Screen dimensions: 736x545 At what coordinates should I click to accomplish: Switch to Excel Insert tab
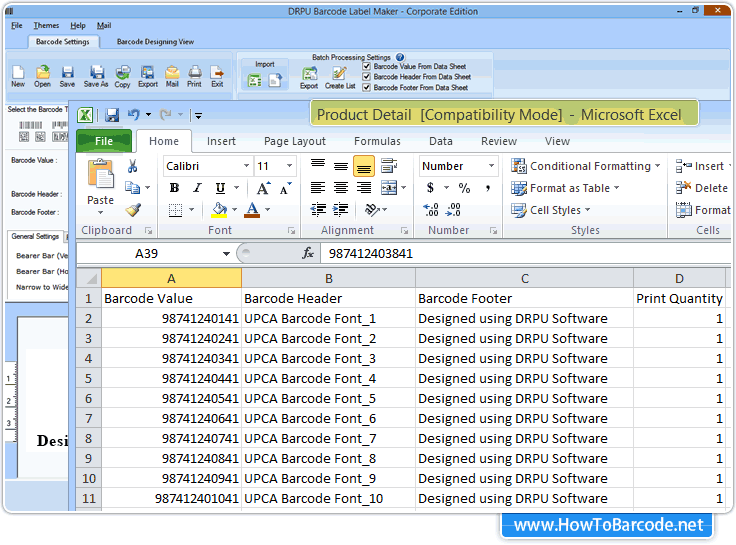coord(221,141)
